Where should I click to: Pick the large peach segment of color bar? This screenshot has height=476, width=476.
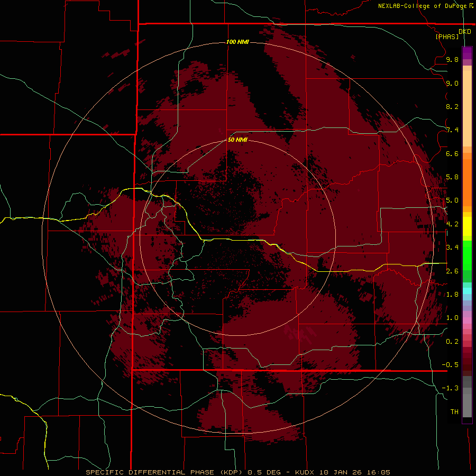point(467,108)
